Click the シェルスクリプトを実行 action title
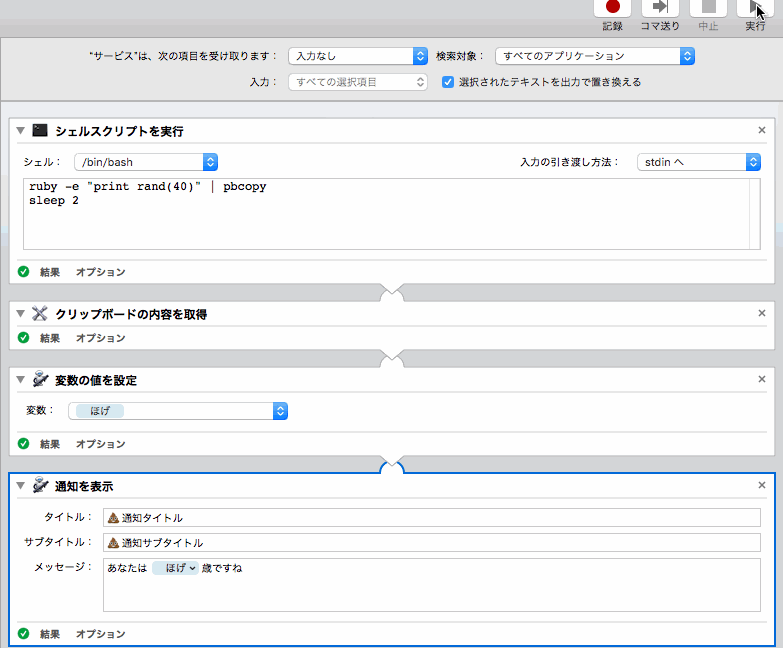The height and width of the screenshot is (648, 783). point(119,131)
